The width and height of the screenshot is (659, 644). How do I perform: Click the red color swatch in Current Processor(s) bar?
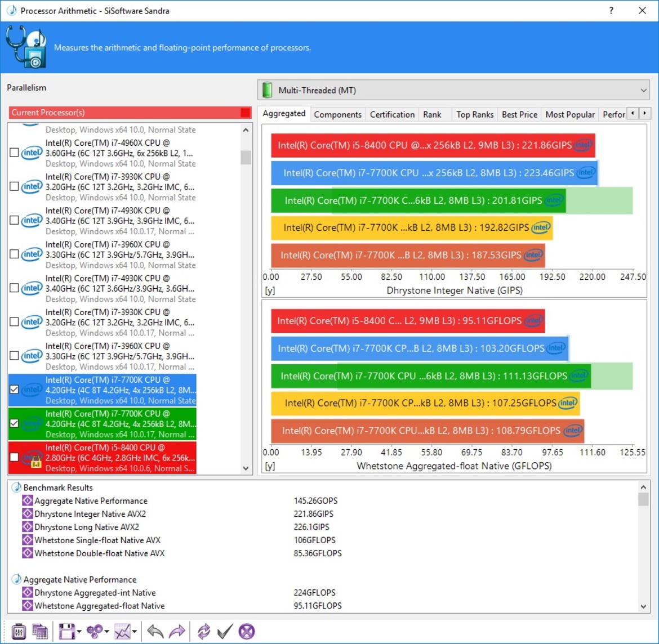tap(245, 113)
